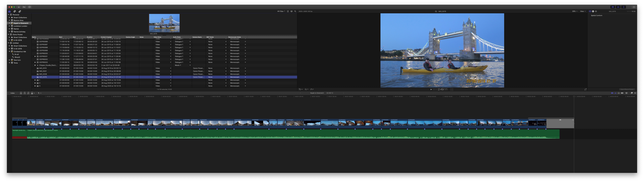Viewport: 644px width, 182px height.
Task: Open the Background Tasks checkmark icon
Action: point(30,7)
